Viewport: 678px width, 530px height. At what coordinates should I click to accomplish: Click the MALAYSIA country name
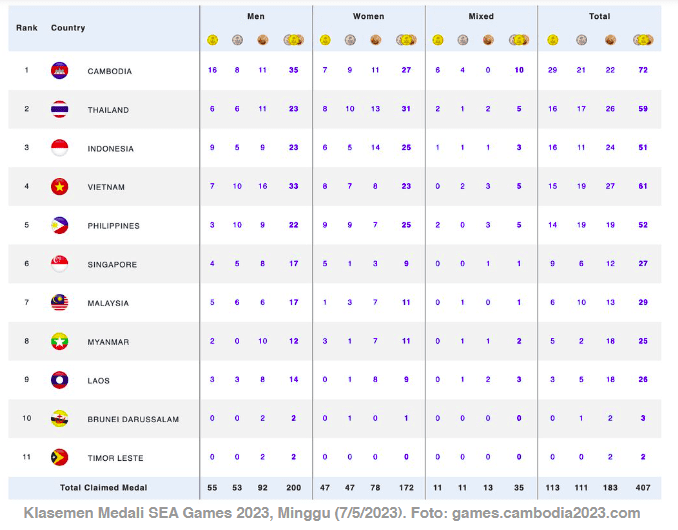(x=108, y=303)
